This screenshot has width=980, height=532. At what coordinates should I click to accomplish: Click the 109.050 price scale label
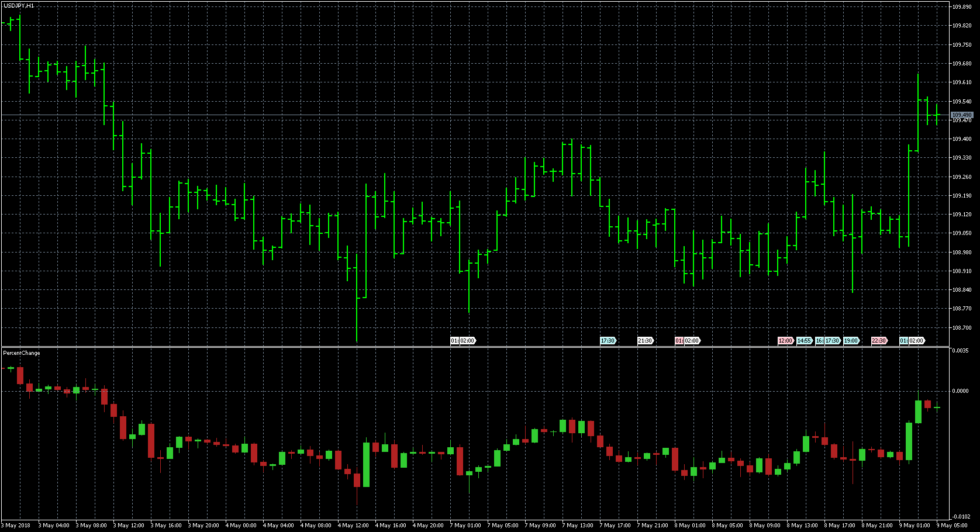coord(962,233)
